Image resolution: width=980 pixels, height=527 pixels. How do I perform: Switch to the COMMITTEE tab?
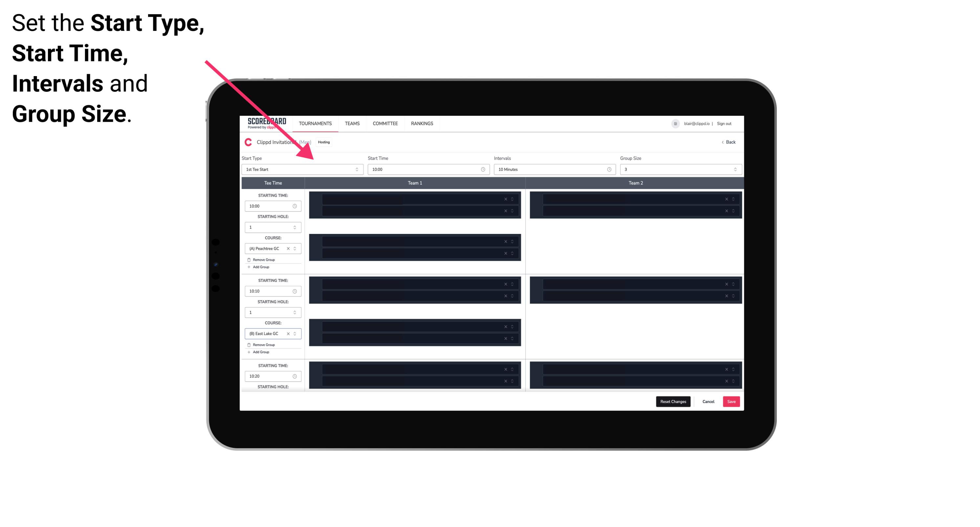point(384,123)
